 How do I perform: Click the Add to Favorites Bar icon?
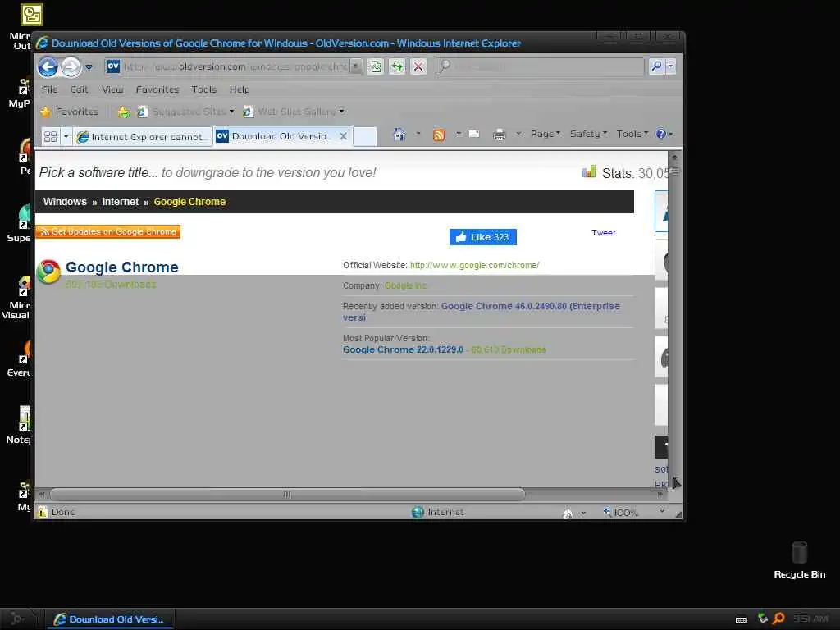click(124, 112)
